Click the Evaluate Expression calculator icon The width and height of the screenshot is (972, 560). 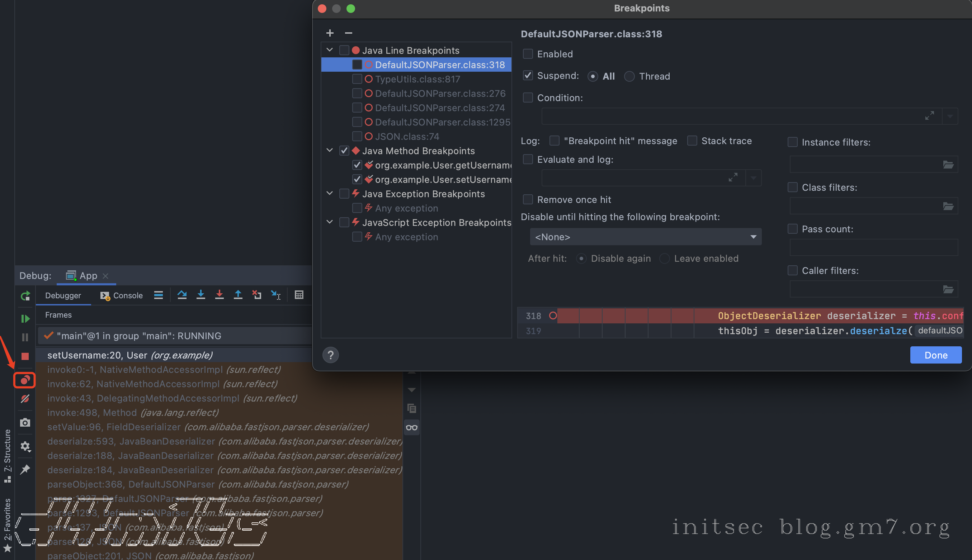[x=299, y=295]
